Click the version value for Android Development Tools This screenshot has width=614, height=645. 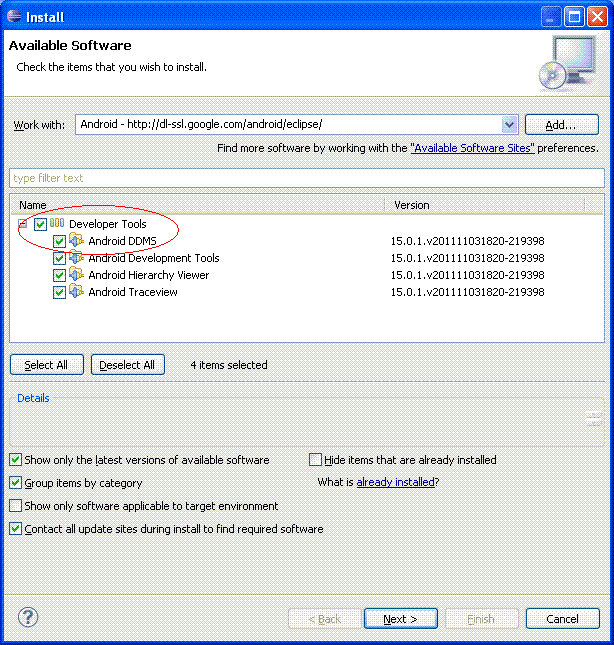point(468,258)
